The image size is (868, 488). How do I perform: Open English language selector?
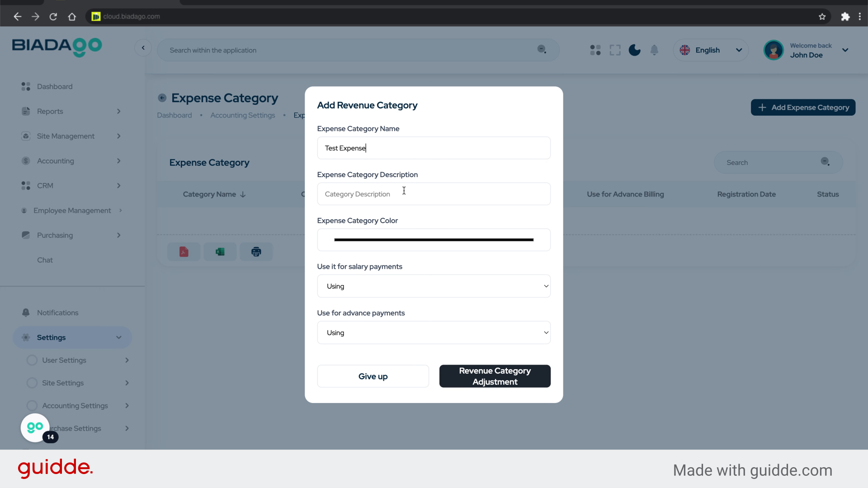tap(711, 50)
